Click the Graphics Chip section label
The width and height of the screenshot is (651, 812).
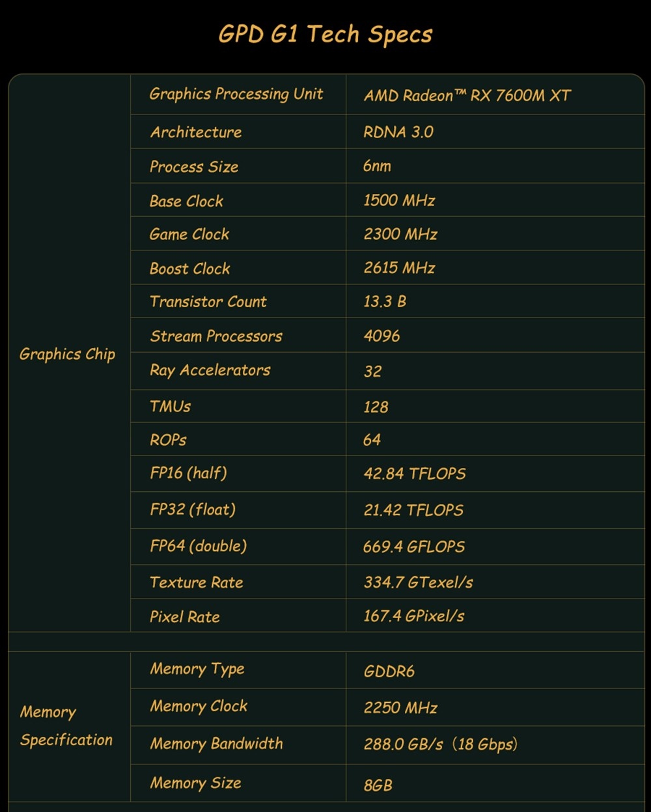67,355
